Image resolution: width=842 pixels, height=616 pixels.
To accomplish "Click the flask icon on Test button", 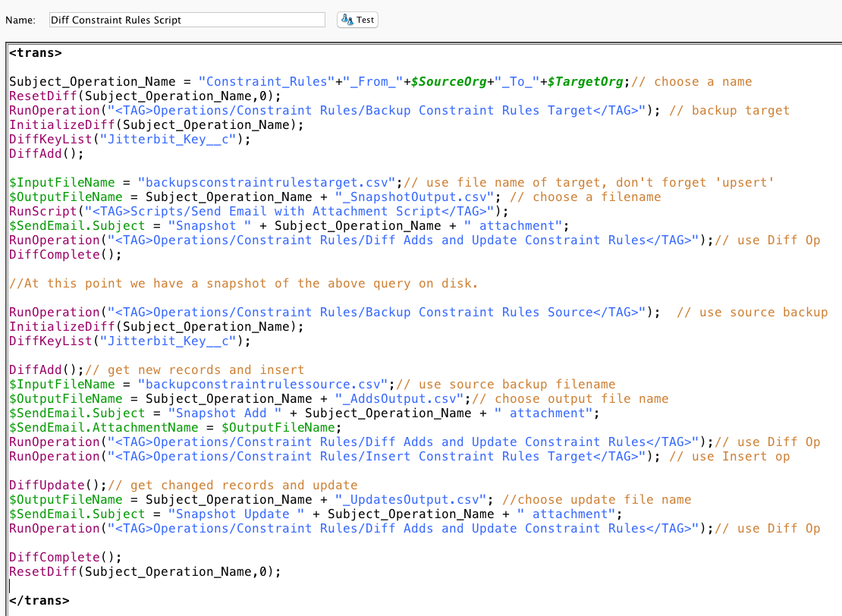I will 347,20.
